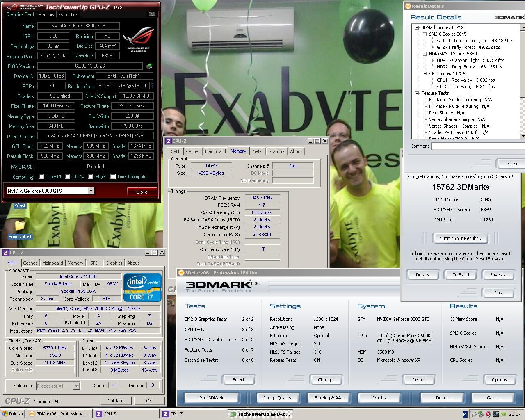Click the Republic of Gamers logo in GPU-Z

pos(138,40)
